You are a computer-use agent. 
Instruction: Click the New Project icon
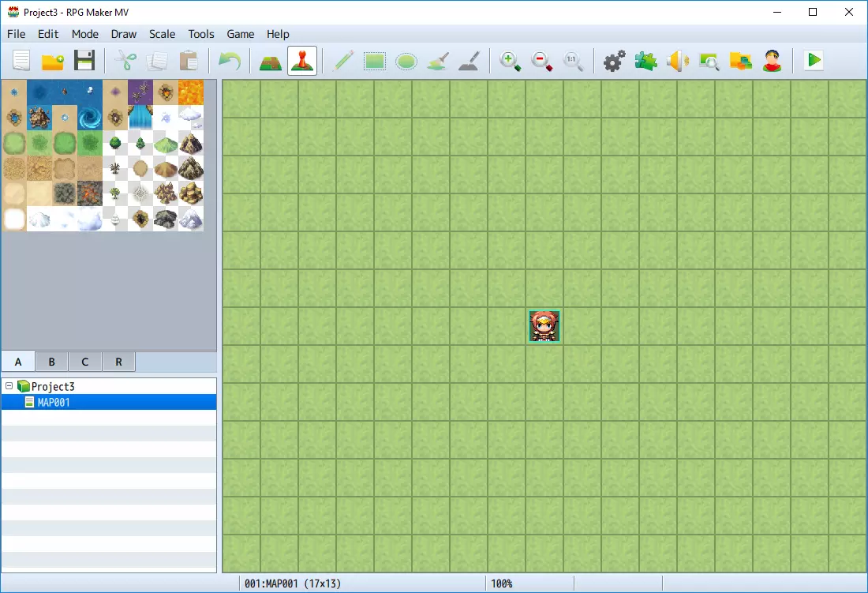pyautogui.click(x=21, y=60)
